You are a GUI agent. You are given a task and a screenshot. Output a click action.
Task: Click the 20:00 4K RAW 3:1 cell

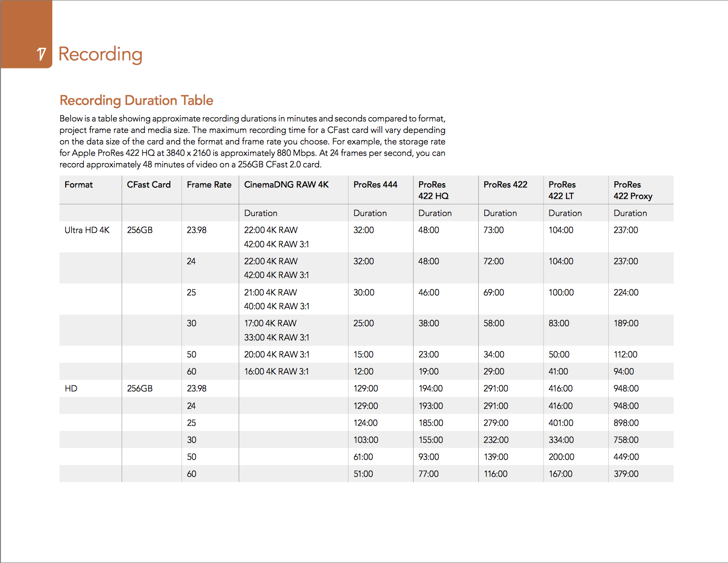pos(277,355)
